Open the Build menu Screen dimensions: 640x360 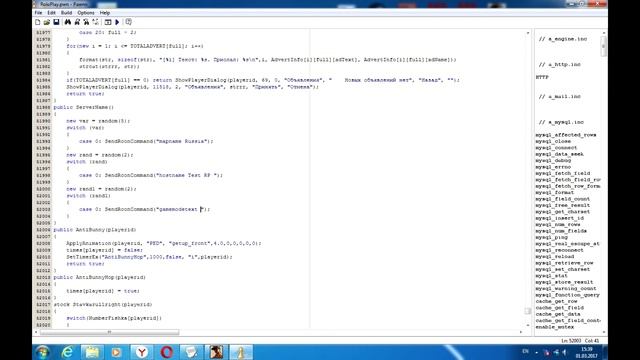point(66,13)
